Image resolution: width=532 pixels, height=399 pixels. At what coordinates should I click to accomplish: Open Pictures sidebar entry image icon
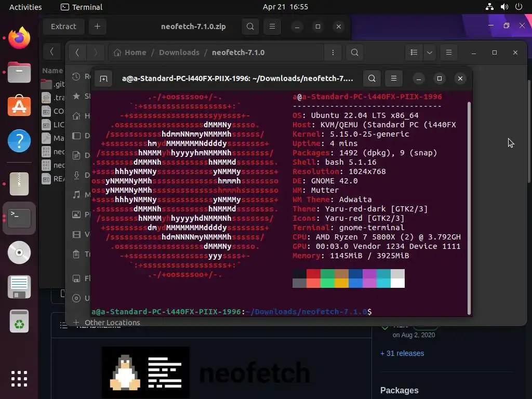tap(76, 215)
